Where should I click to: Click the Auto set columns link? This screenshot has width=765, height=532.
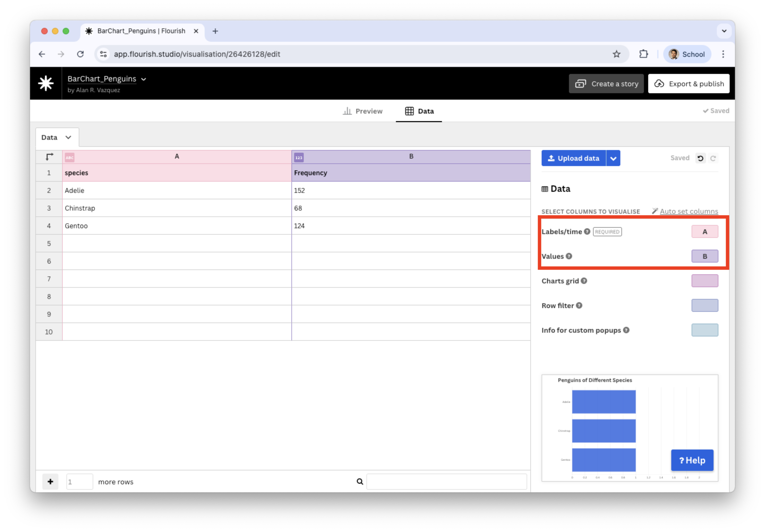pyautogui.click(x=689, y=211)
